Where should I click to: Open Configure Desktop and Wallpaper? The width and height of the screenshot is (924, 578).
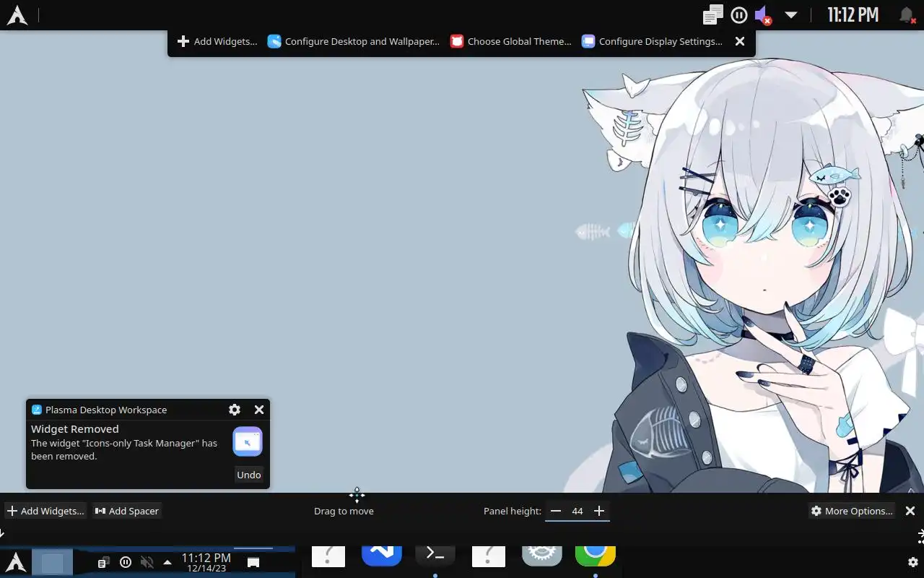point(353,41)
